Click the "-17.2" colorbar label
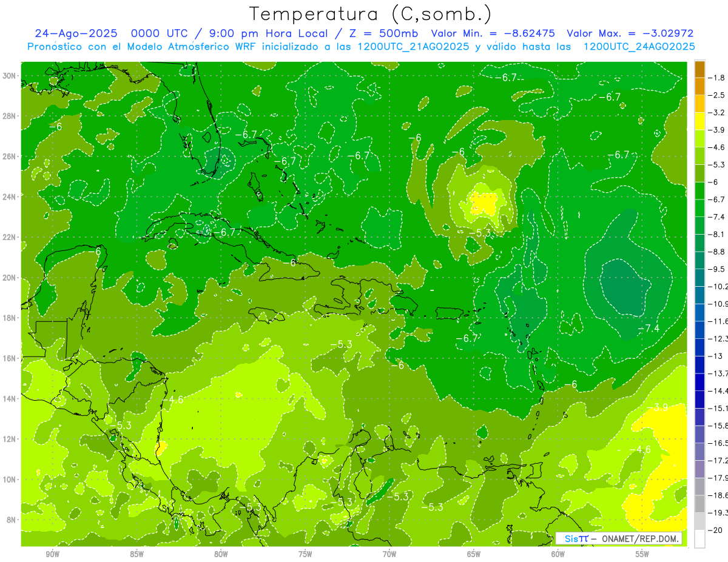This screenshot has width=728, height=562. point(718,461)
